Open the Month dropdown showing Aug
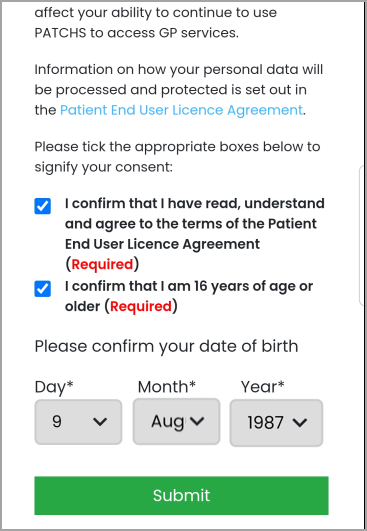Screen dimensions: 367x531 (176, 421)
